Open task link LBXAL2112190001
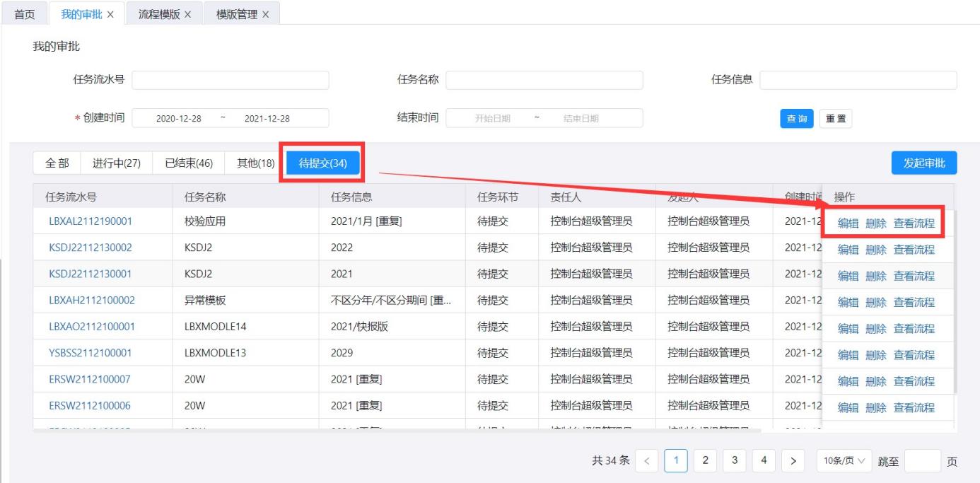This screenshot has width=980, height=483. point(91,221)
